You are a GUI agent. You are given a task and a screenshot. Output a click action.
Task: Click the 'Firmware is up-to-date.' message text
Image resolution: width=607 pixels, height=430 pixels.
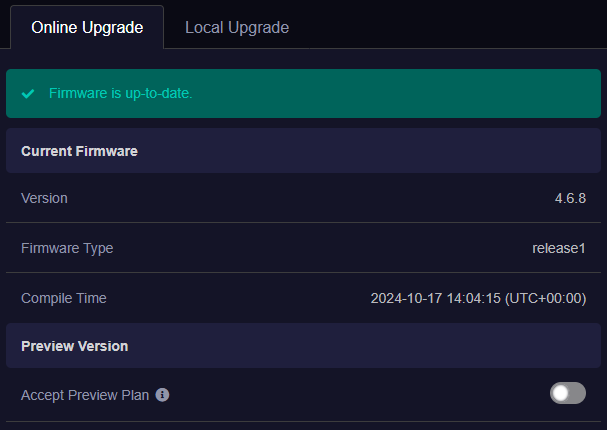(120, 93)
